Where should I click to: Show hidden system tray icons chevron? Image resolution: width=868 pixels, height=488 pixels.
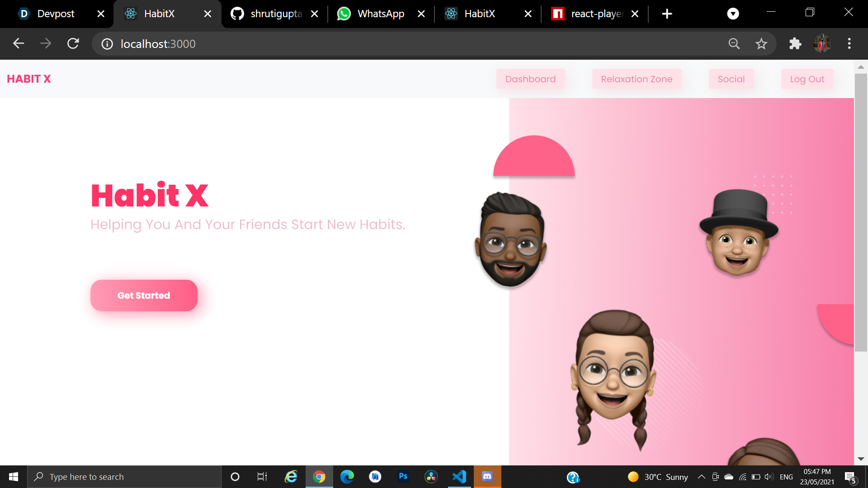701,477
